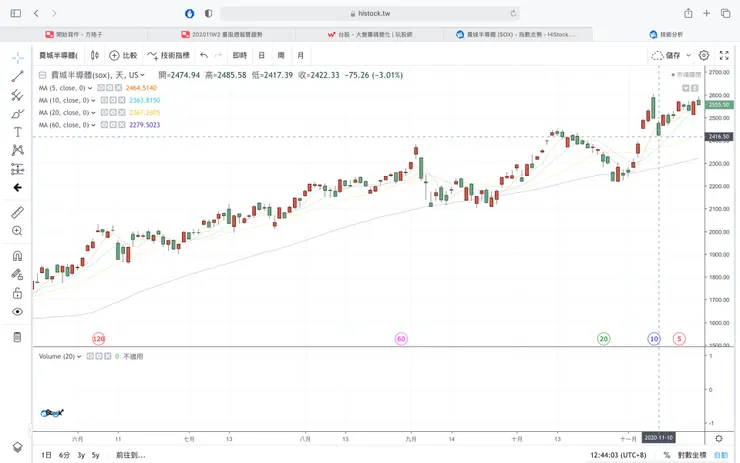Enter fullscreen chart mode
This screenshot has width=740, height=463.
pos(724,56)
